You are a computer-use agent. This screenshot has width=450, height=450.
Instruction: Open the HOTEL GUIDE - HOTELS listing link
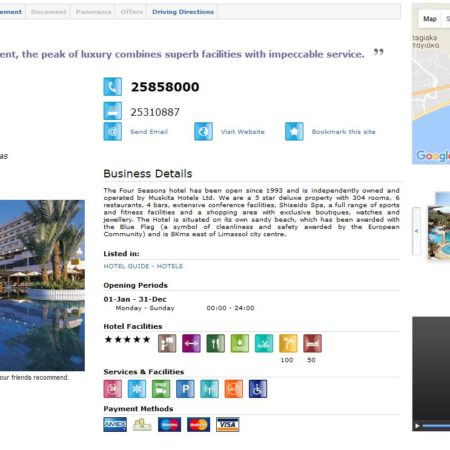coord(143,266)
